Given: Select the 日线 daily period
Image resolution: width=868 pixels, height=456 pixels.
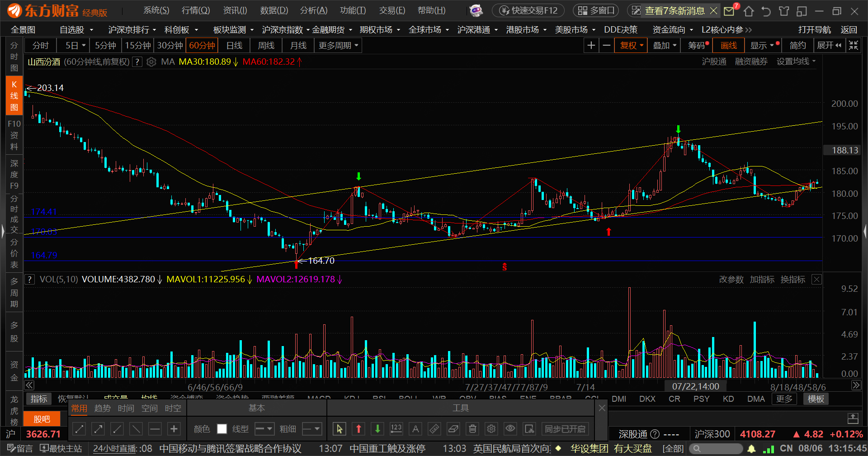Looking at the screenshot, I should (234, 45).
